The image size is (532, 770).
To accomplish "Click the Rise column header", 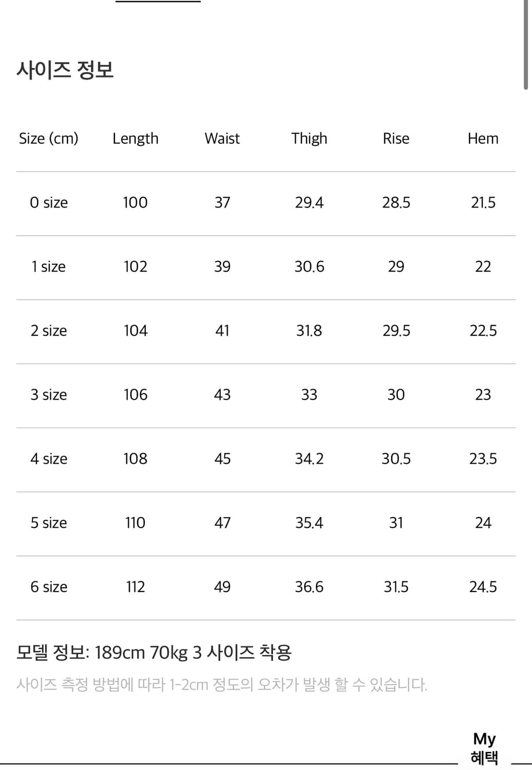I will point(396,139).
